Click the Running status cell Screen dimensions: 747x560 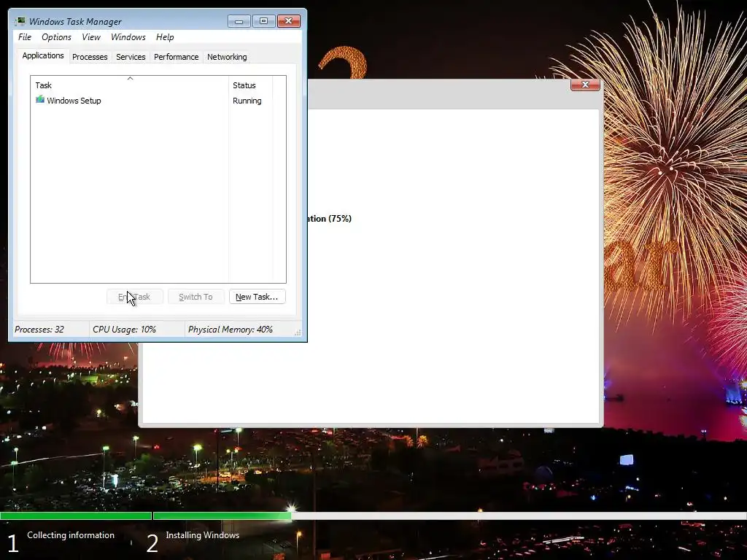click(x=247, y=101)
